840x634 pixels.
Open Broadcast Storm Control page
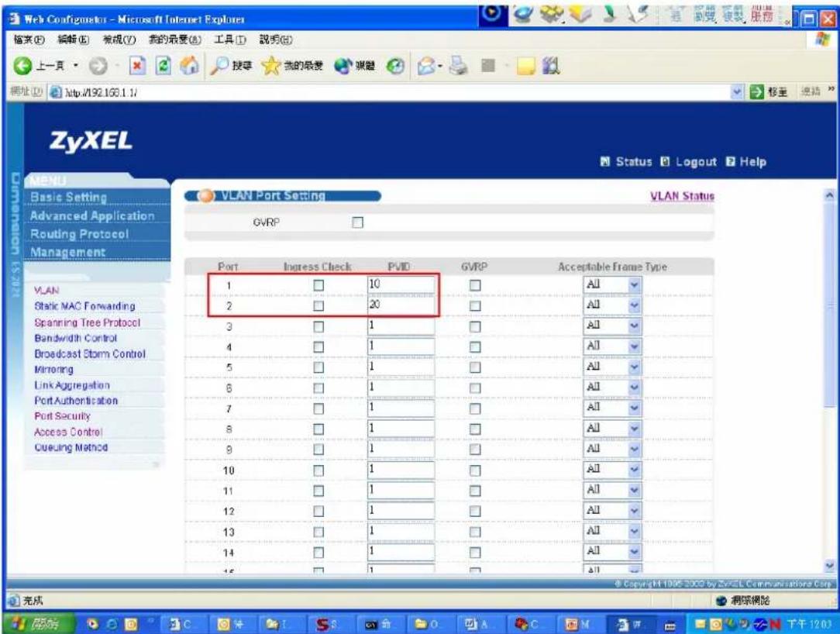(x=90, y=353)
